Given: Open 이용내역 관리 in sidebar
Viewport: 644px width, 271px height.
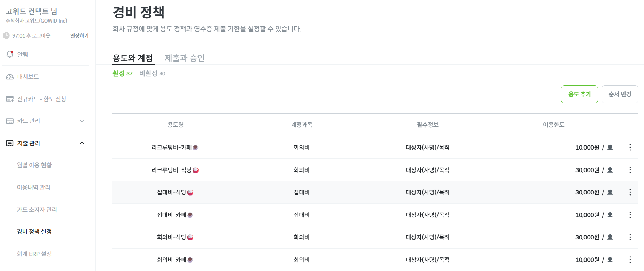Looking at the screenshot, I should tap(34, 187).
